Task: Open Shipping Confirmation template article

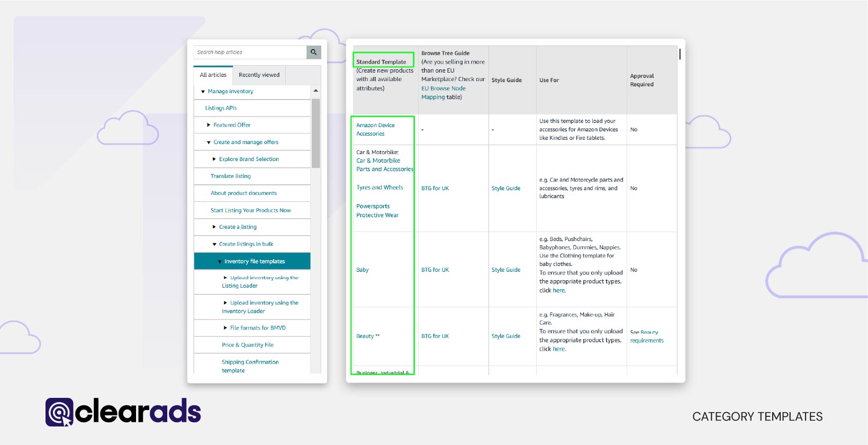Action: click(250, 366)
